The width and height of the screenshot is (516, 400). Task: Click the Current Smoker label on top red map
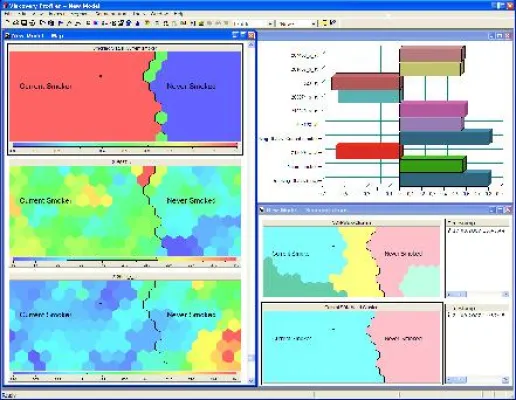(45, 86)
